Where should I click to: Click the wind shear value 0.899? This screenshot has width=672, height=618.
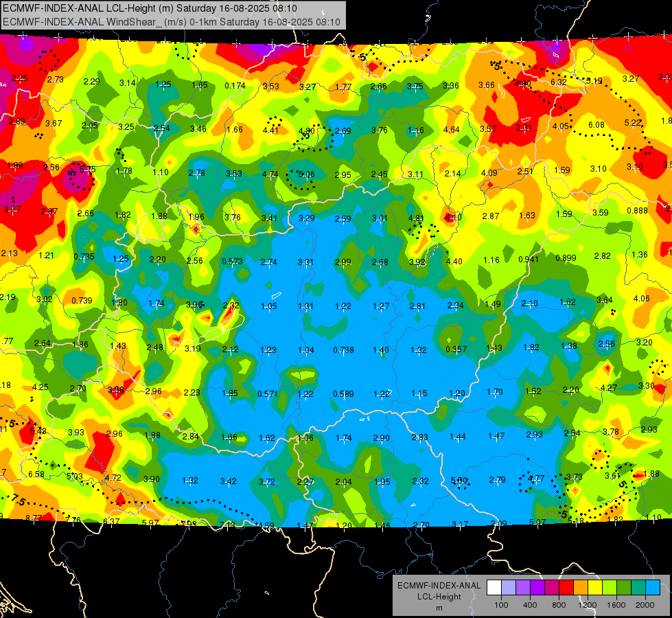(x=566, y=257)
